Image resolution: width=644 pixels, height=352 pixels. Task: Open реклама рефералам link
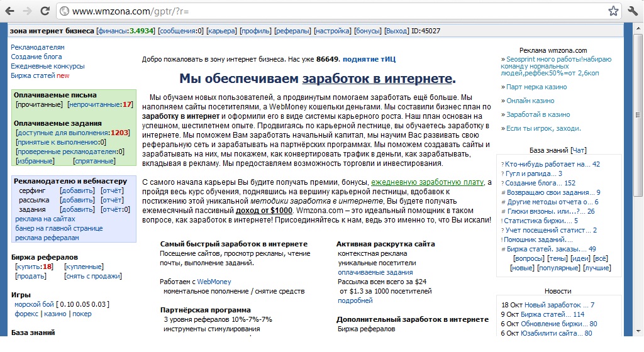tap(47, 238)
